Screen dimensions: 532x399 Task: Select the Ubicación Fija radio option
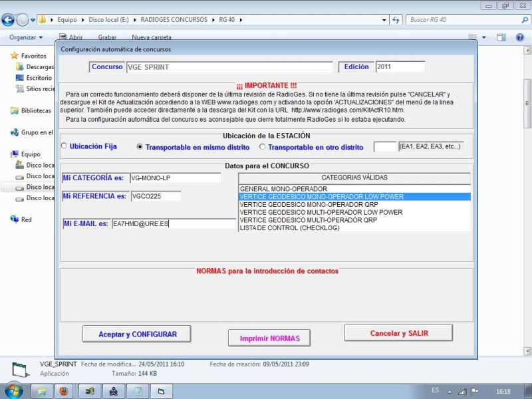pos(64,146)
